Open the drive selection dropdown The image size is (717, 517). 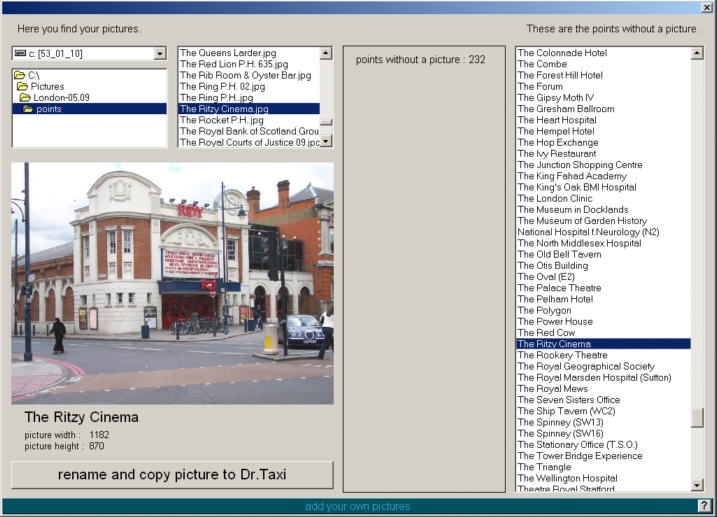(160, 53)
